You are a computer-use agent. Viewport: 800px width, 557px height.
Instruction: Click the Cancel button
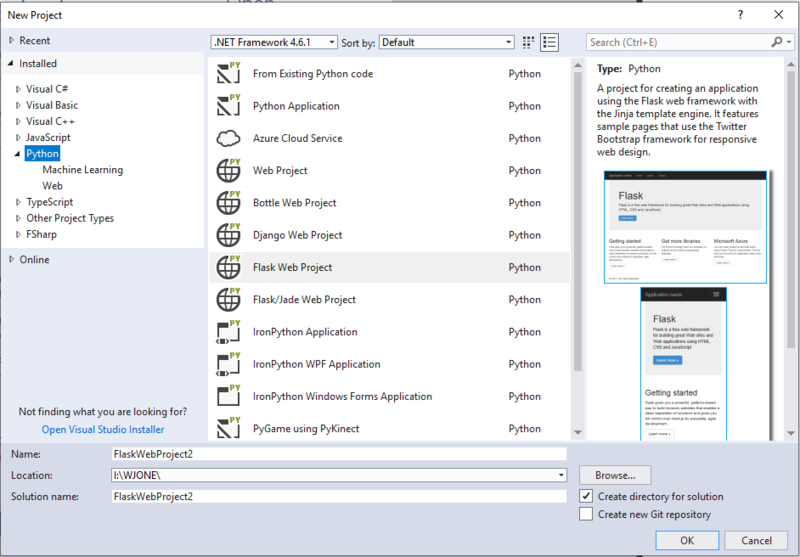click(756, 540)
